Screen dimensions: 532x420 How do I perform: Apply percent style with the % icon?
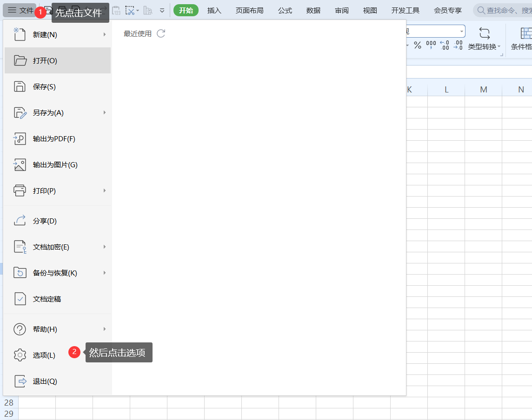coord(418,45)
